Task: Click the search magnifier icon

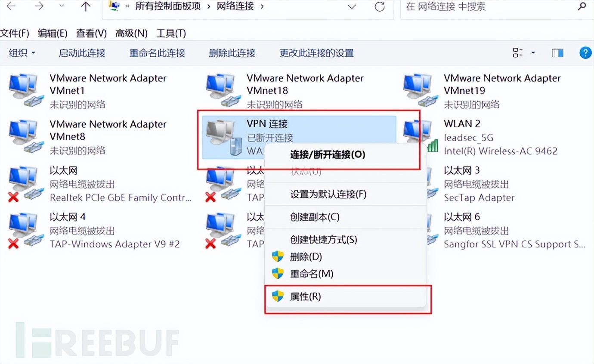Action: [x=581, y=6]
